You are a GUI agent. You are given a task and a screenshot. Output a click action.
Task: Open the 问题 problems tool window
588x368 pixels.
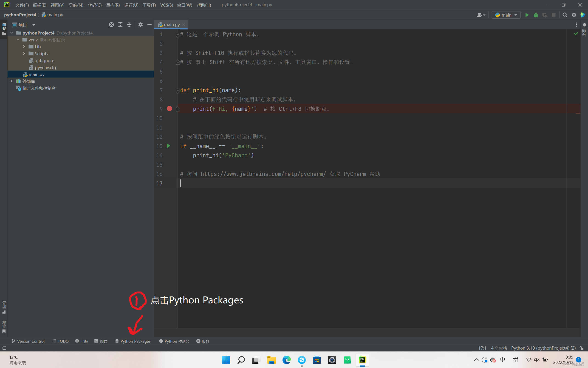(x=82, y=341)
